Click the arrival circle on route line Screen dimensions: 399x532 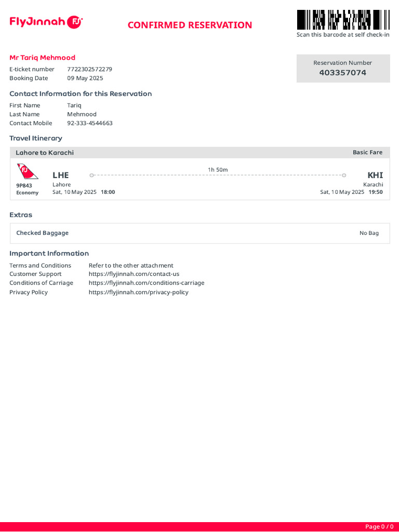click(x=344, y=175)
